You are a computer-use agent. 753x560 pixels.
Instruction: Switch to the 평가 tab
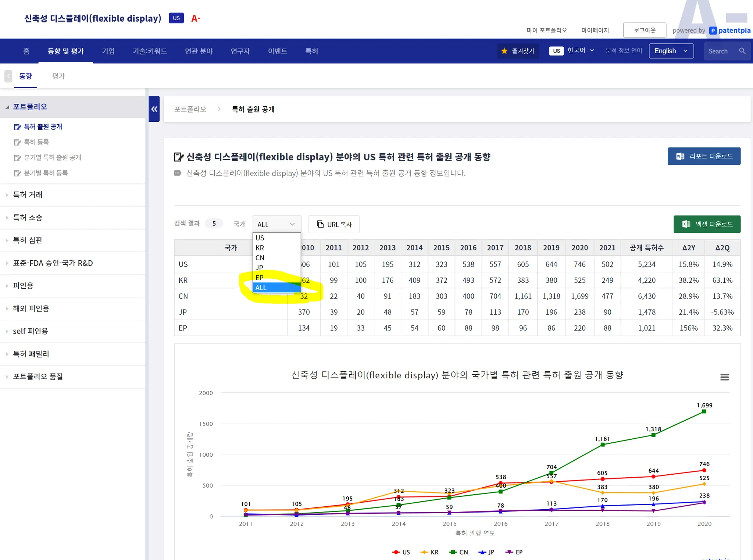(58, 76)
